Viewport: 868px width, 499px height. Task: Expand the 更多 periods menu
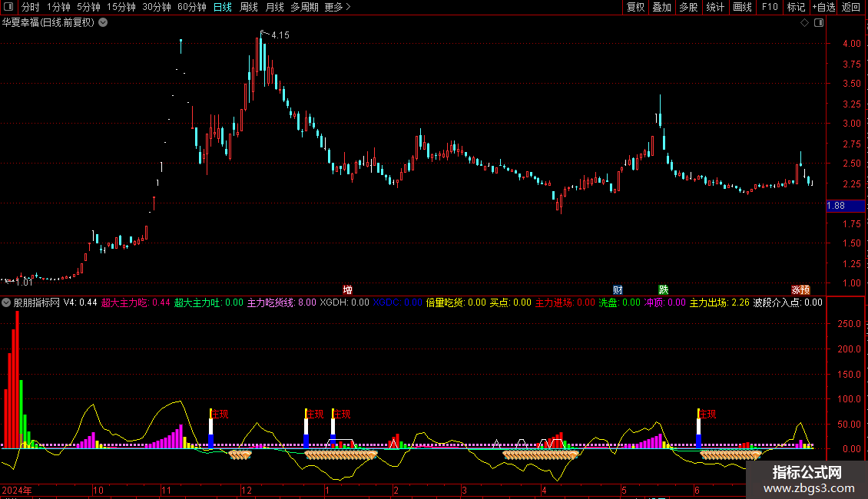point(337,7)
